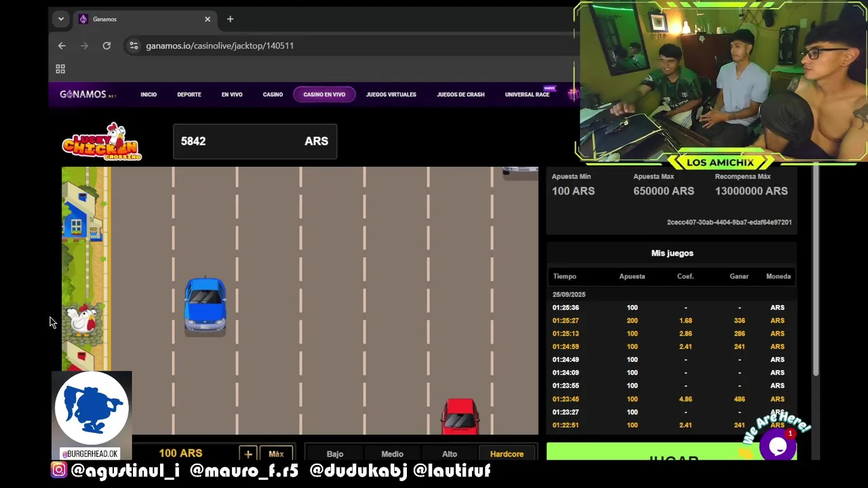Select Bajo difficulty
Image resolution: width=868 pixels, height=488 pixels.
[335, 453]
